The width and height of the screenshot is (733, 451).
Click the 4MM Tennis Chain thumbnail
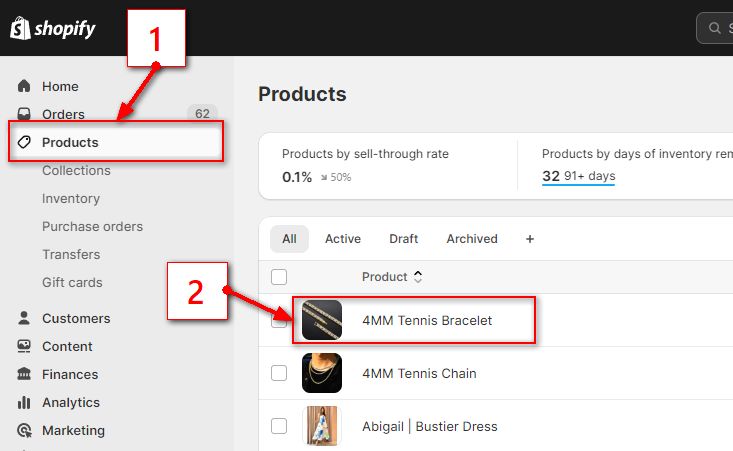322,373
